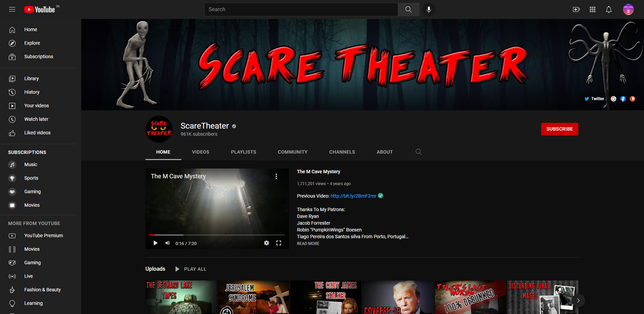This screenshot has height=314, width=644.
Task: Open the Uploads section heading
Action: tap(155, 269)
